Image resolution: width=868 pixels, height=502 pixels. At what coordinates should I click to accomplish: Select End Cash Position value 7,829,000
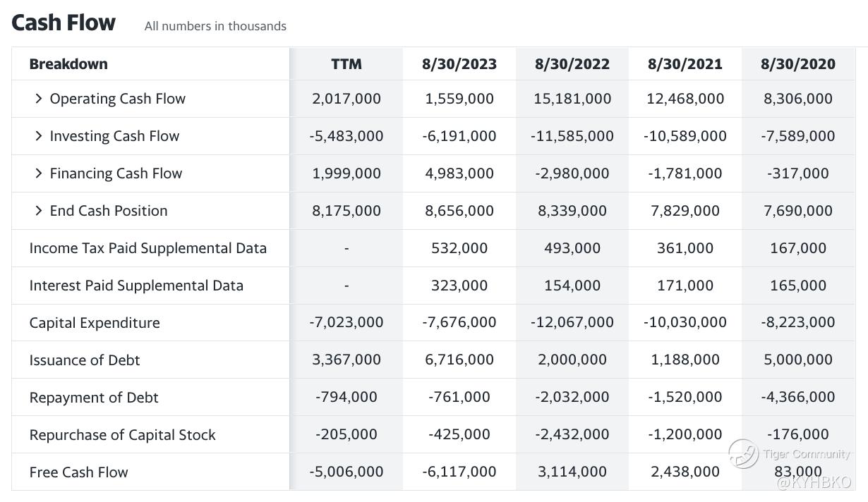tap(685, 211)
